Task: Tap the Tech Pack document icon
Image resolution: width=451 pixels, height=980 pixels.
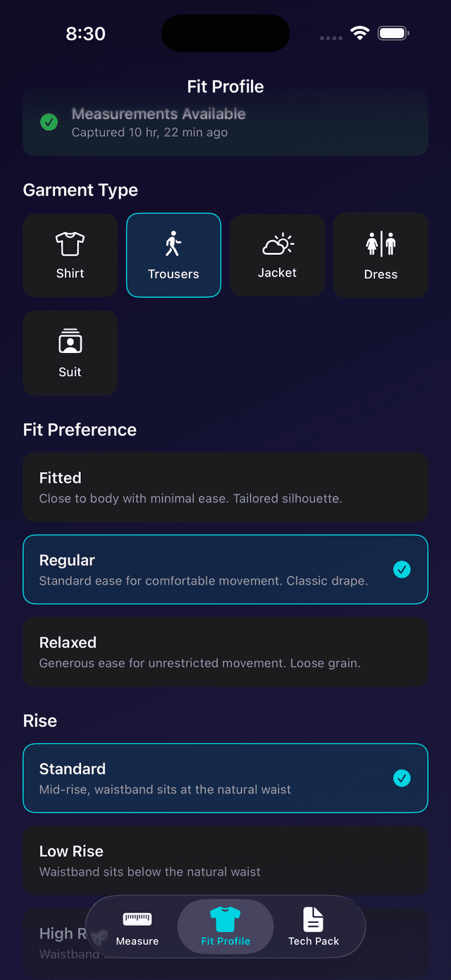Action: click(x=313, y=919)
